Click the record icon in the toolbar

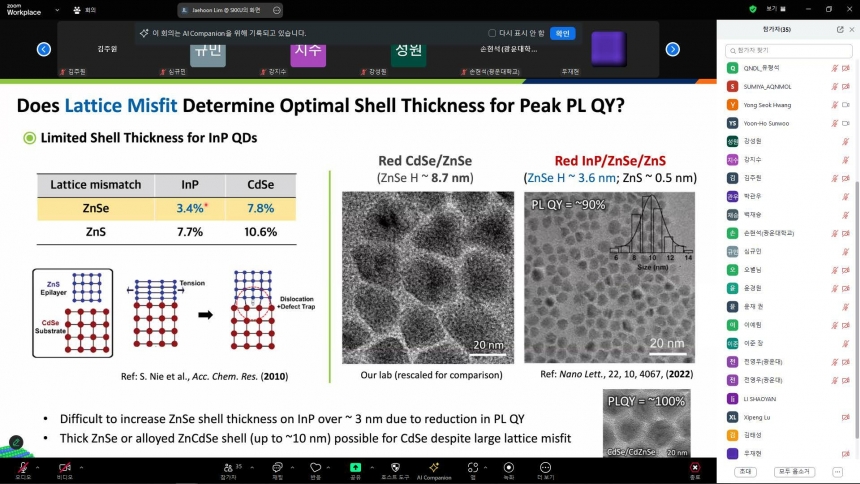508,468
